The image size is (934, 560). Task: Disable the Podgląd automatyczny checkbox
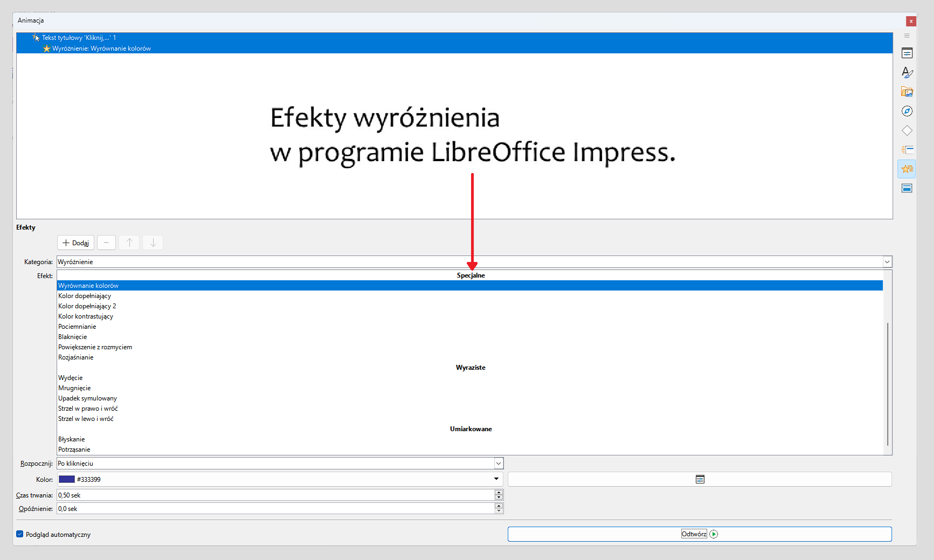(19, 534)
